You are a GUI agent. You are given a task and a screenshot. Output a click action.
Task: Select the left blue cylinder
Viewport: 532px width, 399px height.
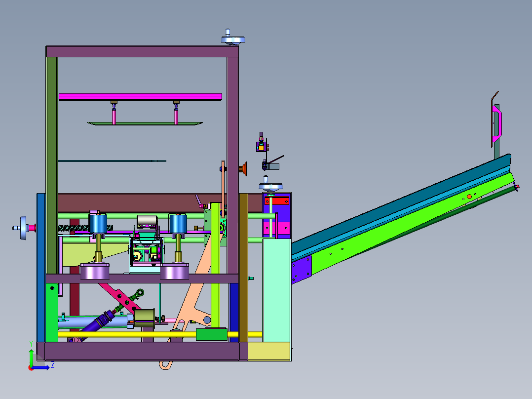[x=98, y=223]
